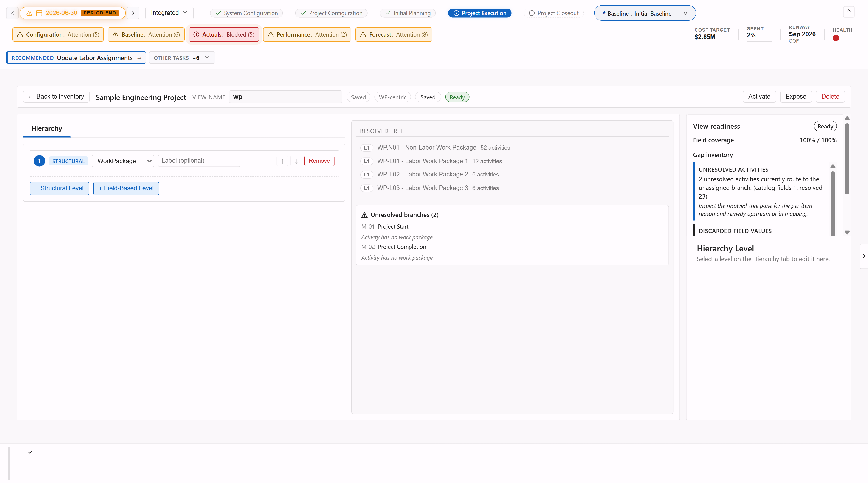Open Baseline Attention (6) status chip
The width and height of the screenshot is (868, 483).
[146, 34]
